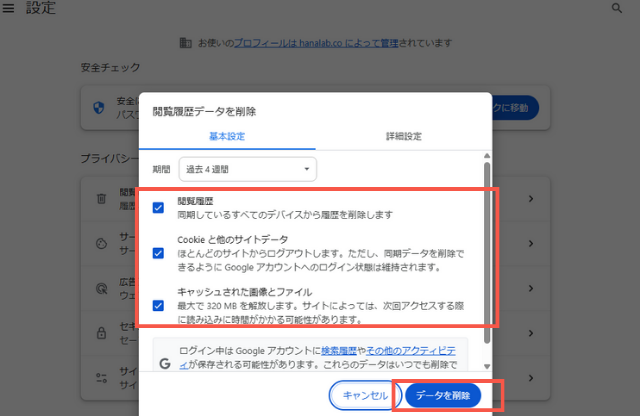Click the settings search magnifier icon
Screen dimensions: 640x416
pos(616,8)
